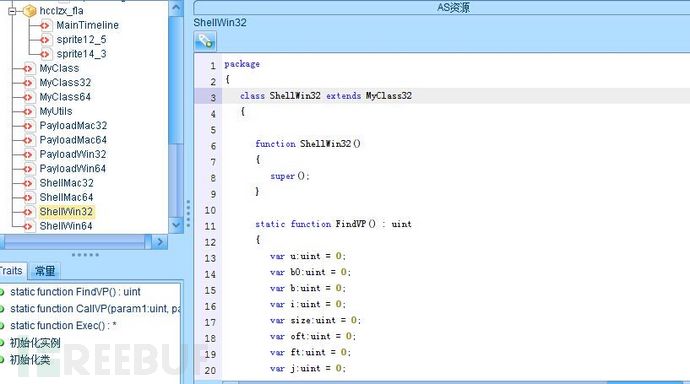Click the var size:uint code line
Viewport: 690px width, 384px height.
coord(315,320)
